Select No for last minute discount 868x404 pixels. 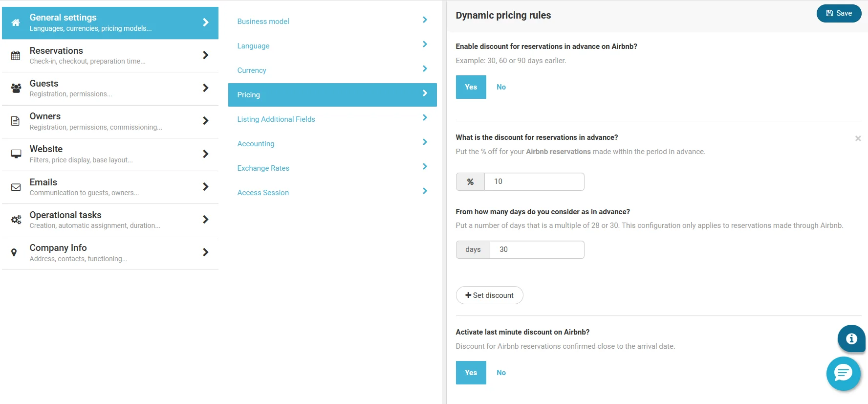pyautogui.click(x=501, y=373)
